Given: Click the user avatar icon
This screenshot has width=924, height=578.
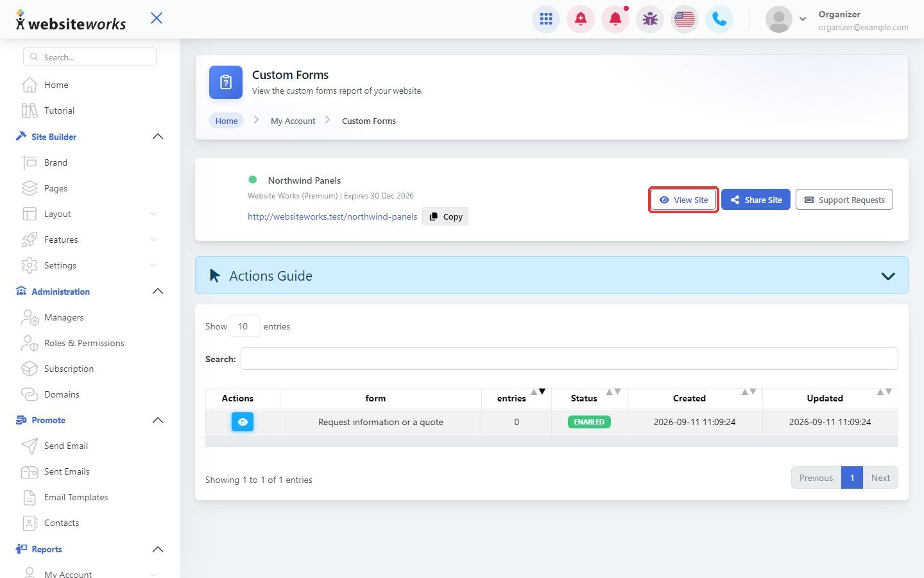Looking at the screenshot, I should (x=779, y=19).
